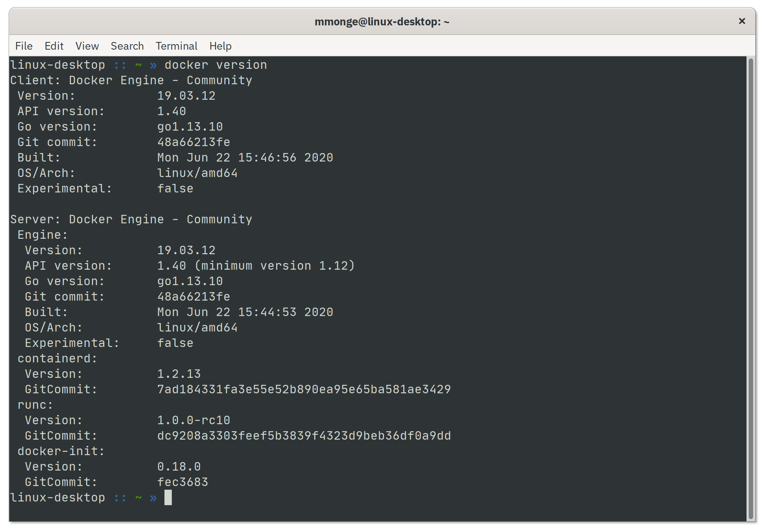This screenshot has width=766, height=532.
Task: Click client Built date 15:46:56
Action: pyautogui.click(x=245, y=158)
